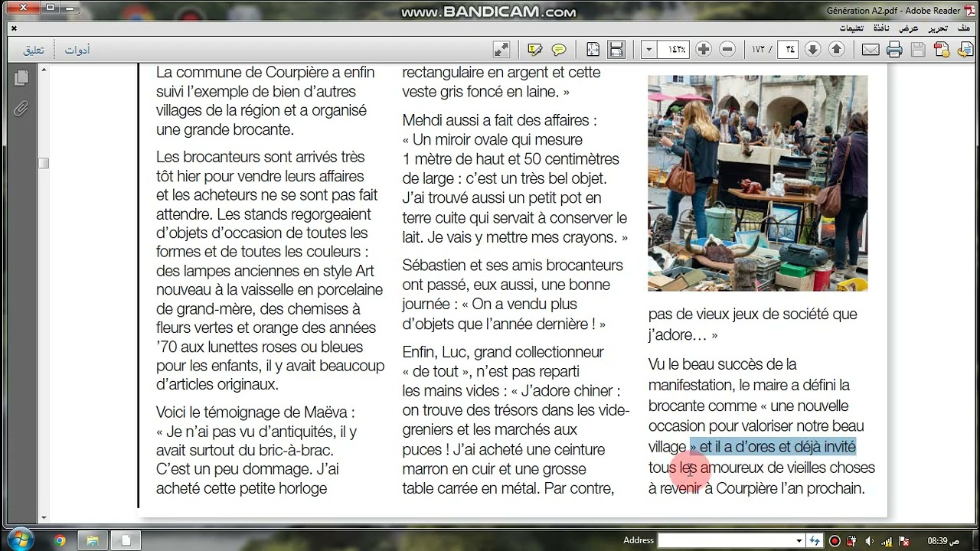980x551 pixels.
Task: Click the read mode (fullscreen arrows) icon
Action: click(501, 50)
